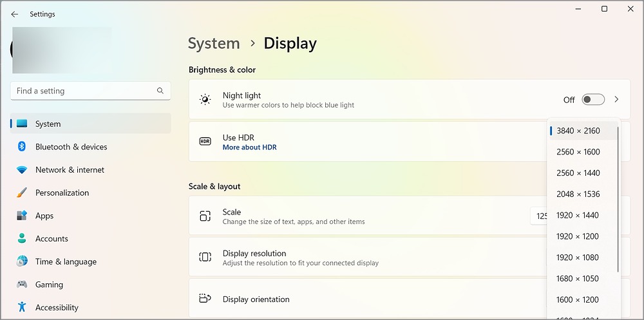Click the Bluetooth & devices icon
The height and width of the screenshot is (320, 644).
click(22, 147)
